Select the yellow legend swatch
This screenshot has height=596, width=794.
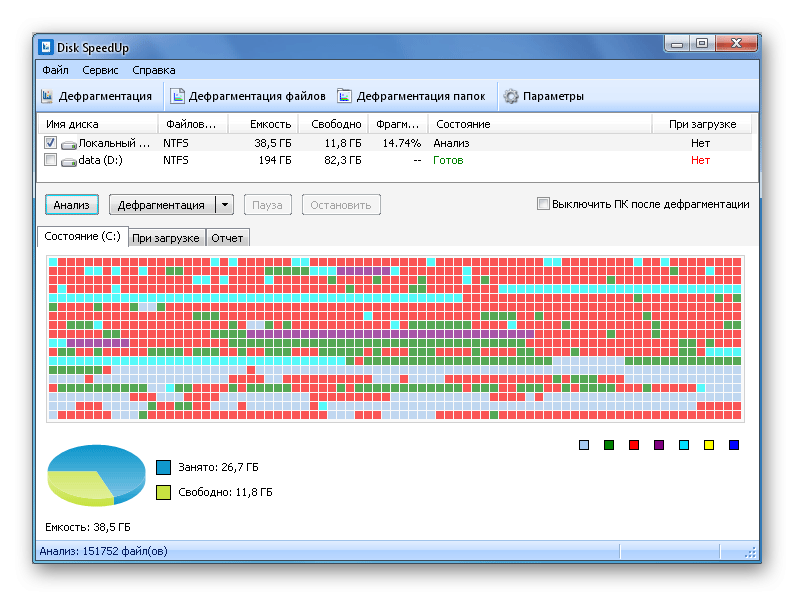coord(709,445)
